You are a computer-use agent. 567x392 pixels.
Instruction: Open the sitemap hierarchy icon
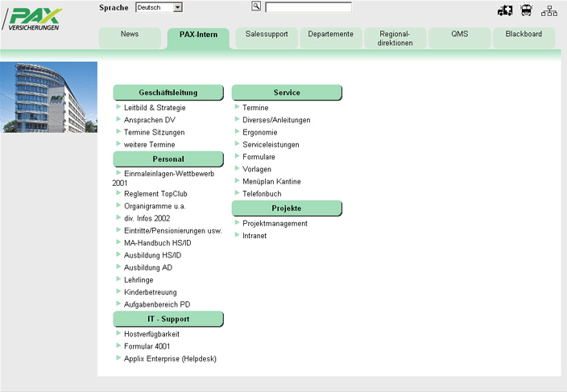[549, 10]
